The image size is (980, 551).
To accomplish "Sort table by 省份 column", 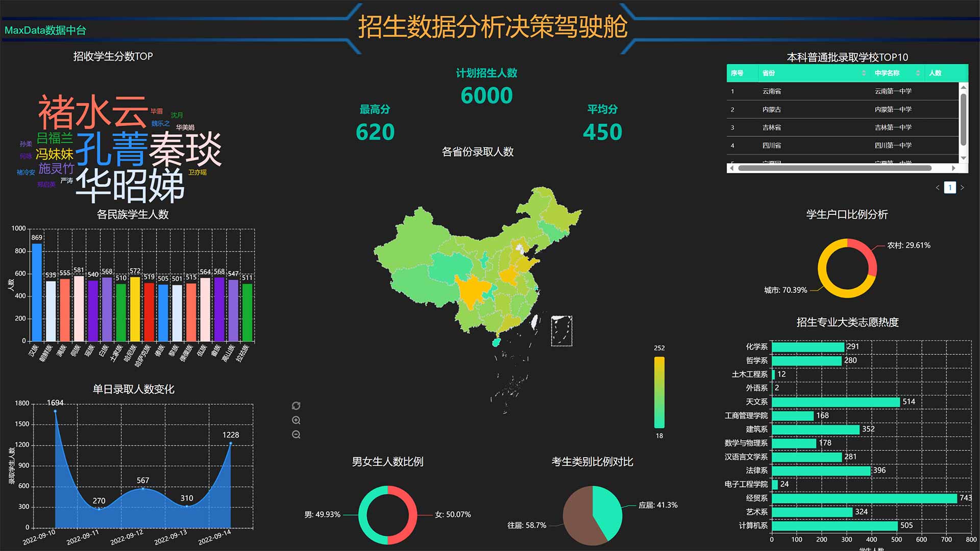I will [864, 73].
